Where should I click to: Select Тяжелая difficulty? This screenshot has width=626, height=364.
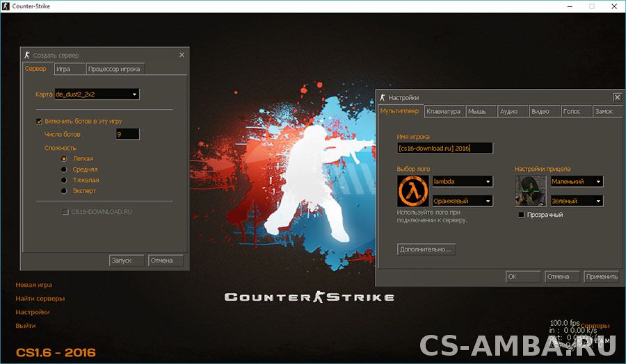coord(64,180)
